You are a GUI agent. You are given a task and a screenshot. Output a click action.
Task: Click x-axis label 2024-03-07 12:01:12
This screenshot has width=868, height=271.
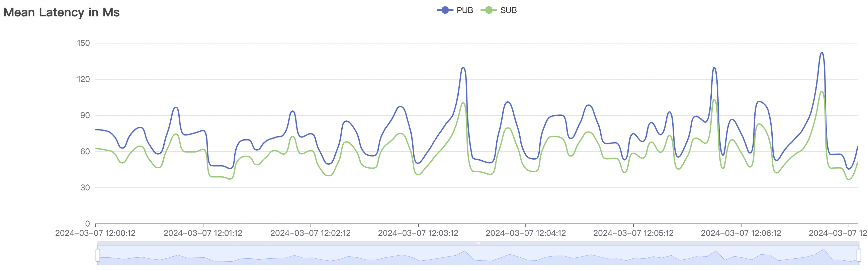coord(203,233)
